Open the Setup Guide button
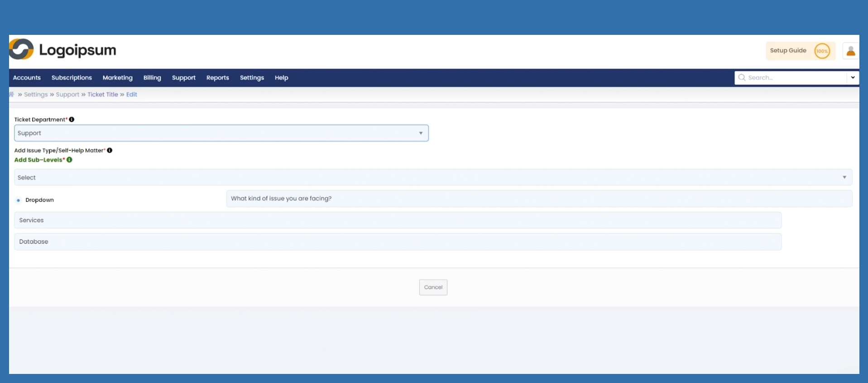The image size is (868, 383). 788,51
